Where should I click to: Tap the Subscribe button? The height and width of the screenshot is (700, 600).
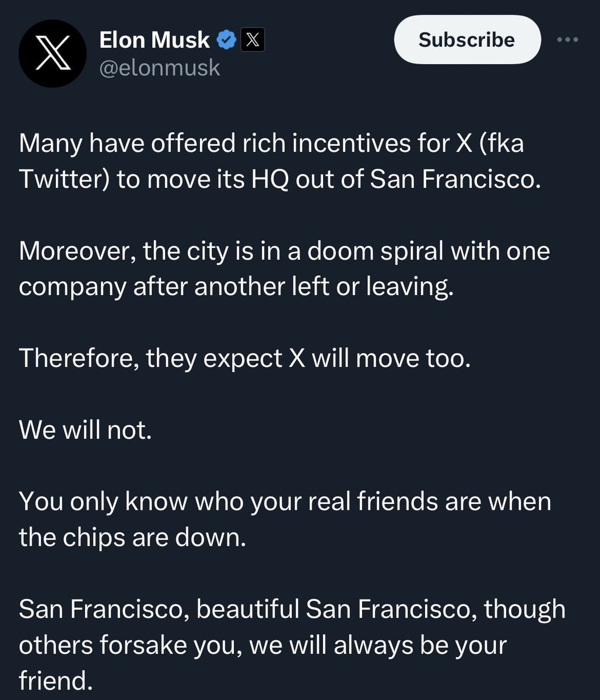467,40
